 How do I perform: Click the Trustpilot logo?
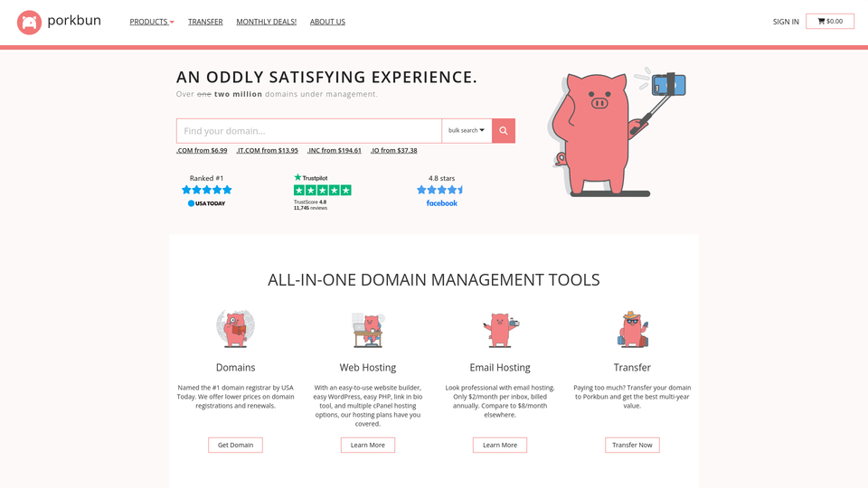tap(310, 178)
